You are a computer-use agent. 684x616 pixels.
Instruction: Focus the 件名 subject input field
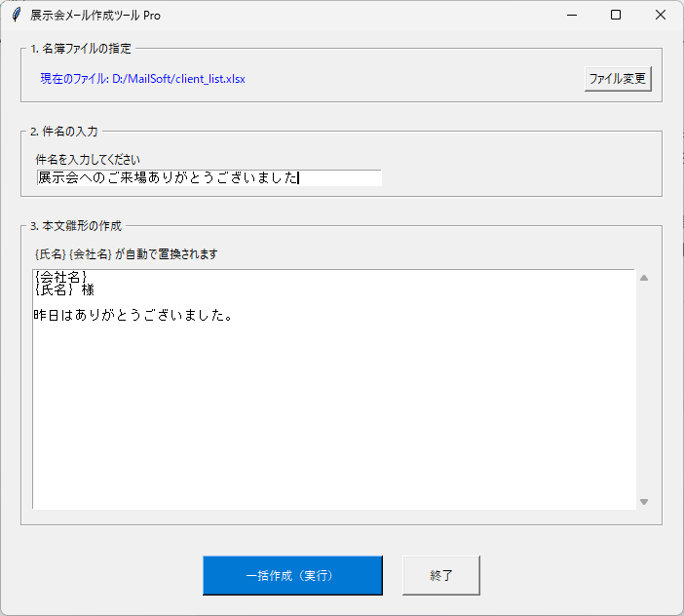pos(209,177)
